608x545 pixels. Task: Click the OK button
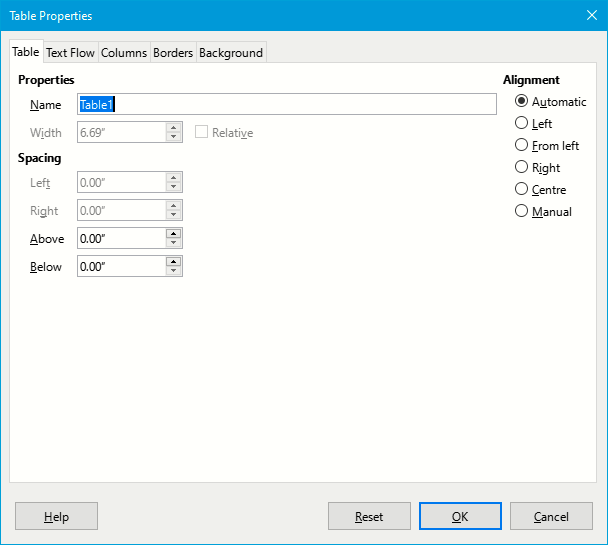tap(460, 516)
